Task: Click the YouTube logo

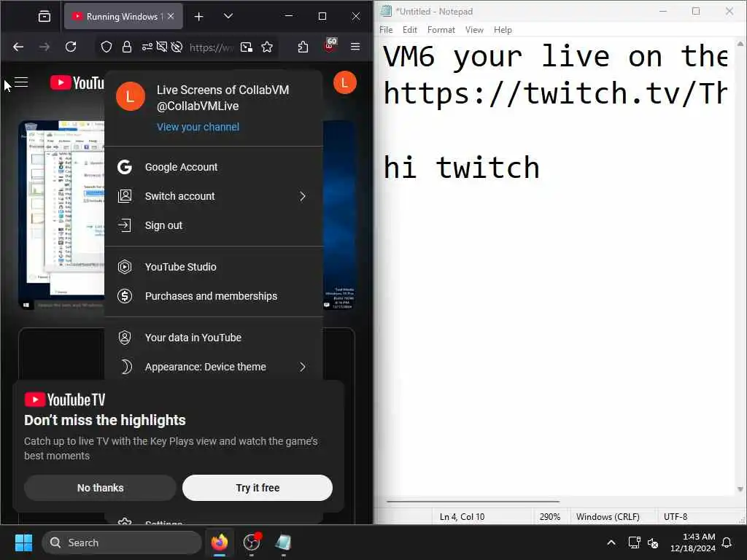Action: pos(77,82)
